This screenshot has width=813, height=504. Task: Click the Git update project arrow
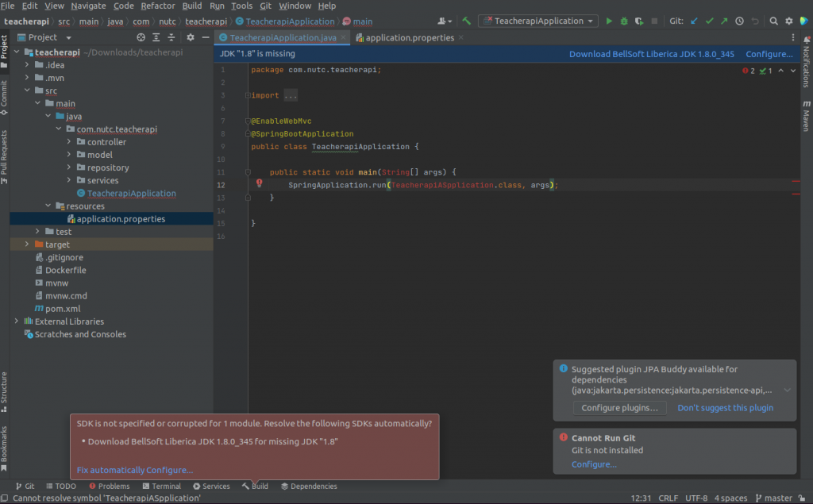click(695, 21)
